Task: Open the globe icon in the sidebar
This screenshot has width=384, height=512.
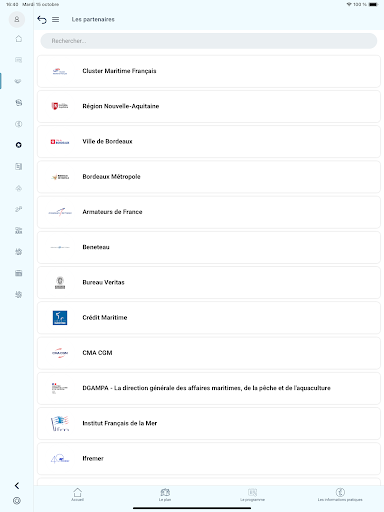Action: [x=19, y=103]
